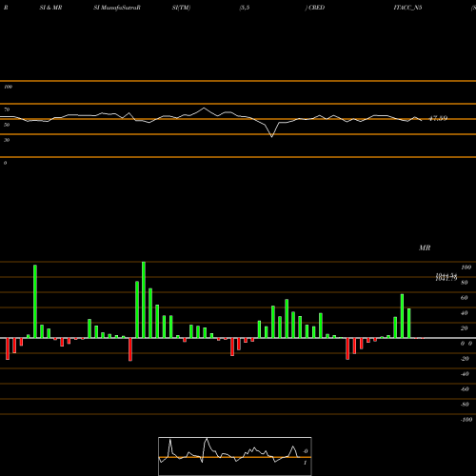Click the tallest green MR histogram bar
Screen dimensions: 476x476
pyautogui.click(x=144, y=300)
